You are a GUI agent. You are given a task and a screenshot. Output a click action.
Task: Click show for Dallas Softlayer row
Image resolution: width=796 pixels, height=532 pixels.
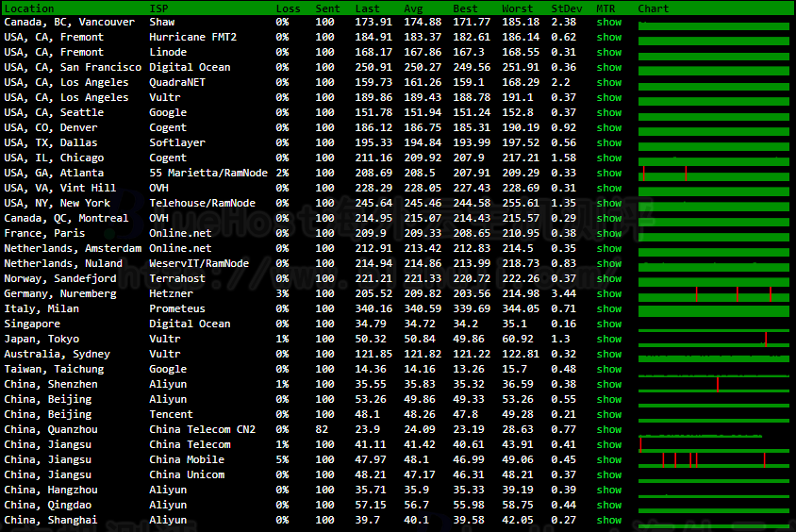[x=608, y=143]
